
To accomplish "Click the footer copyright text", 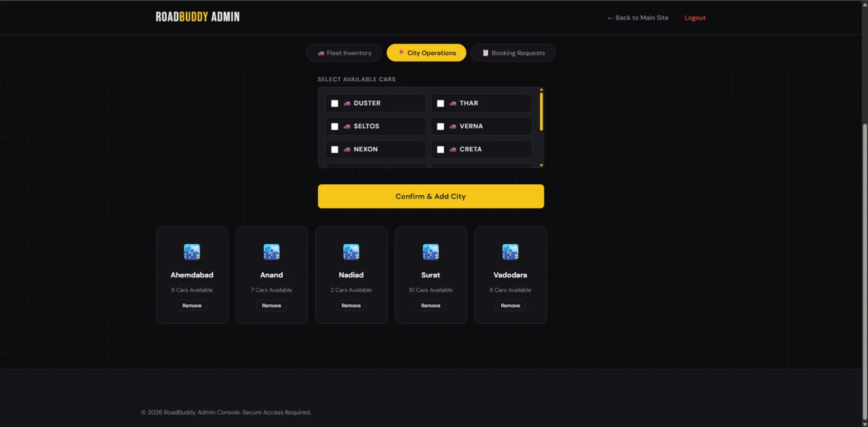I will tap(226, 412).
